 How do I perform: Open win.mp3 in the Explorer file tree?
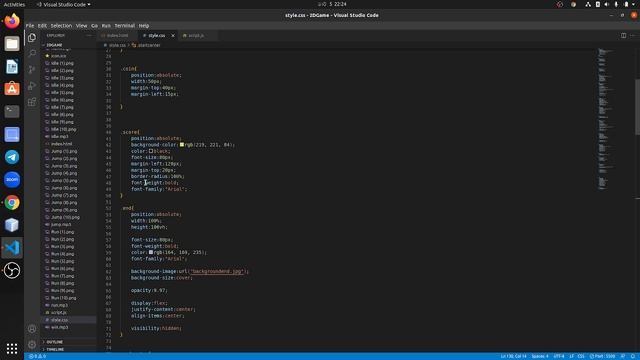pos(60,327)
